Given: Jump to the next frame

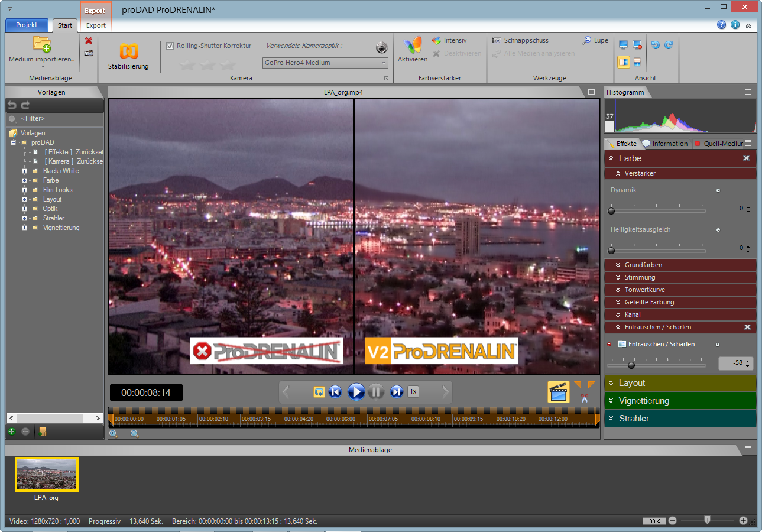Looking at the screenshot, I should pos(397,392).
